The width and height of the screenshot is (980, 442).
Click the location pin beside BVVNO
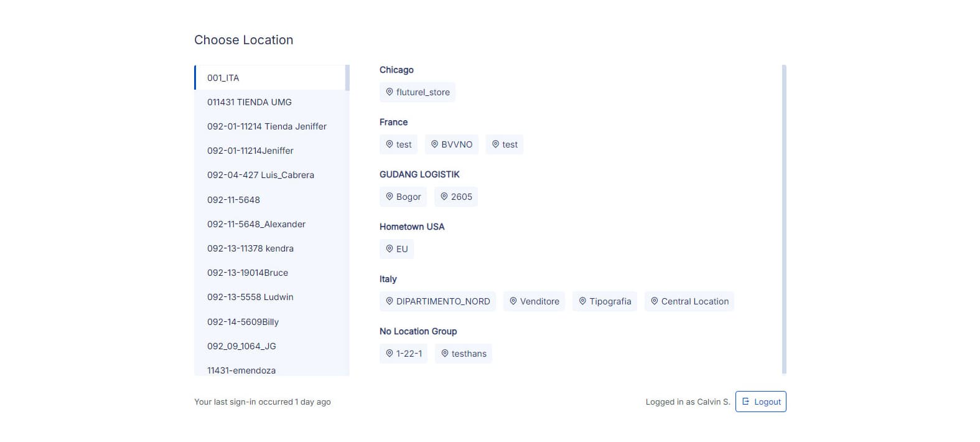click(x=434, y=144)
